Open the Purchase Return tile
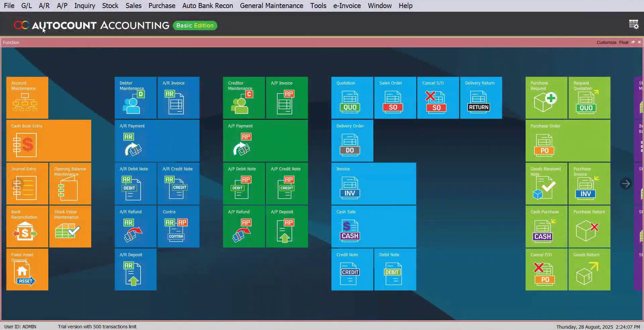 (x=589, y=226)
